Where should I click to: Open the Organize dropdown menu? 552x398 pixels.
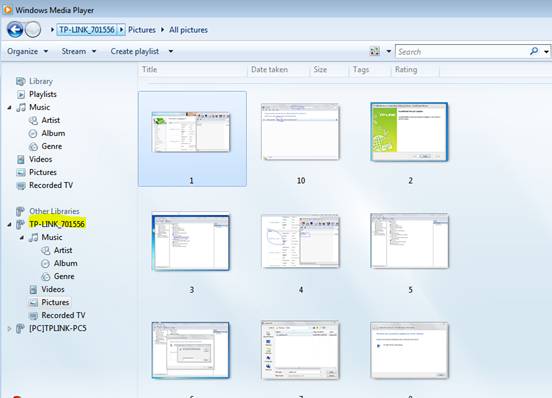click(27, 51)
